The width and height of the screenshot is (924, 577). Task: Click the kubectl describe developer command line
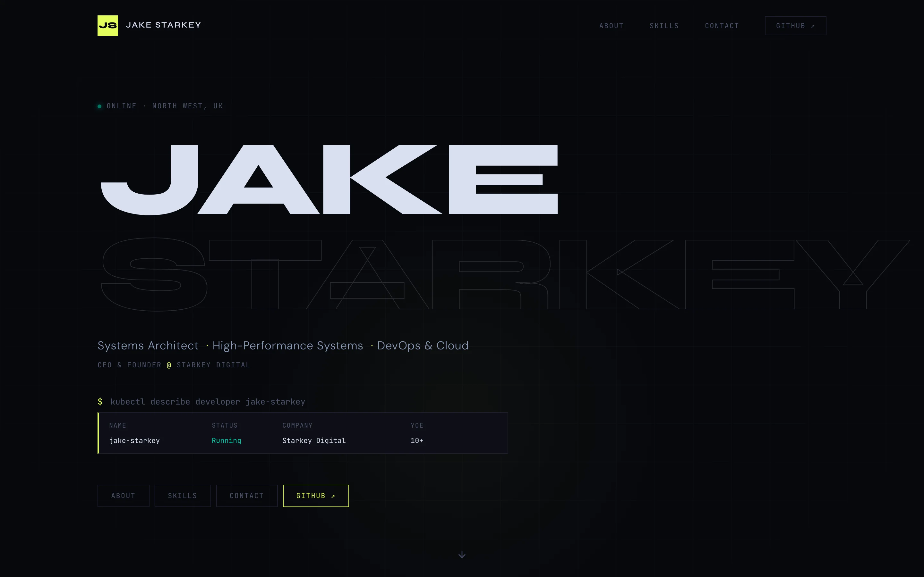click(208, 401)
